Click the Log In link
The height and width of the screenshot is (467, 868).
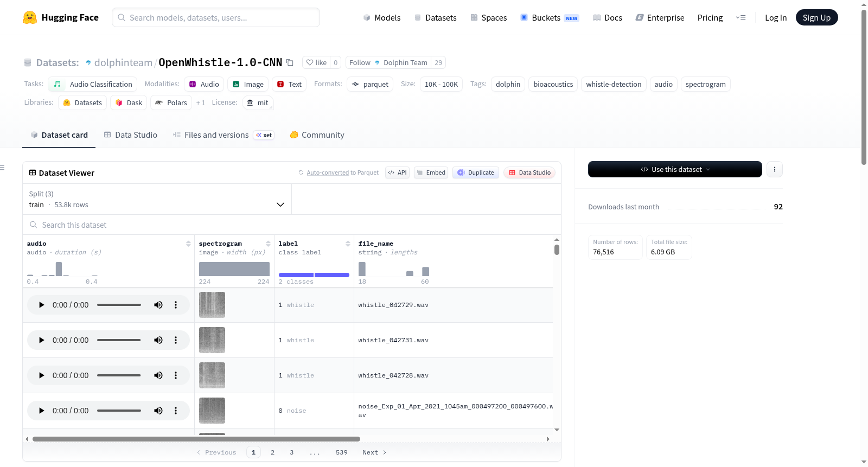pyautogui.click(x=776, y=18)
